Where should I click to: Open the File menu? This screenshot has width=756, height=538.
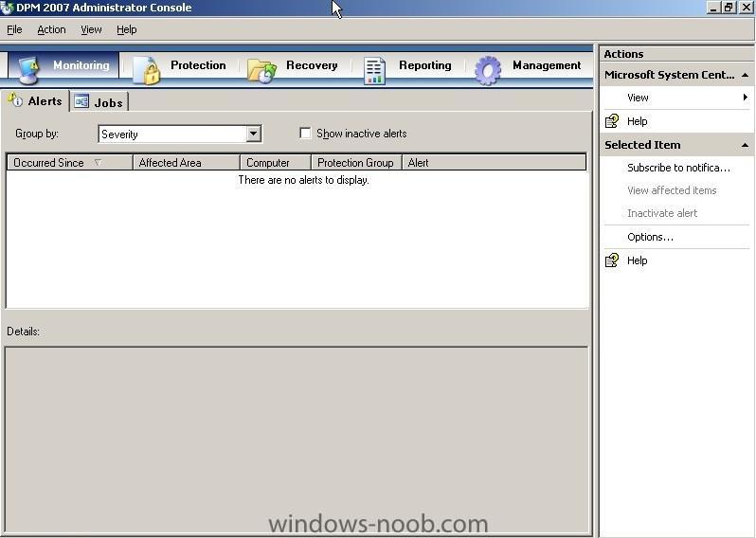(14, 30)
